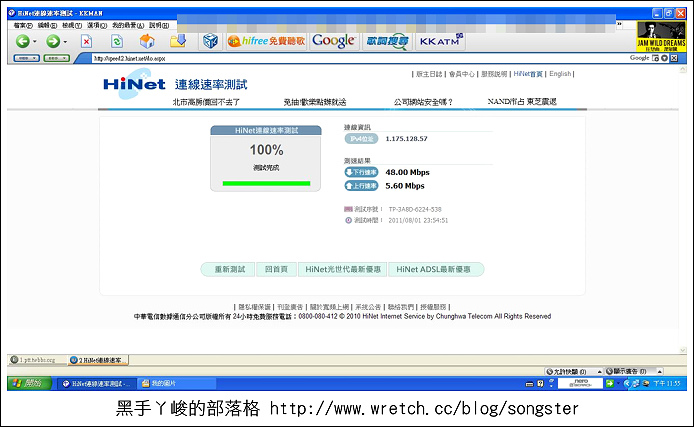Expand the popup blocker arrow in status bar
Viewport: 694px width, 427px height.
(600, 372)
